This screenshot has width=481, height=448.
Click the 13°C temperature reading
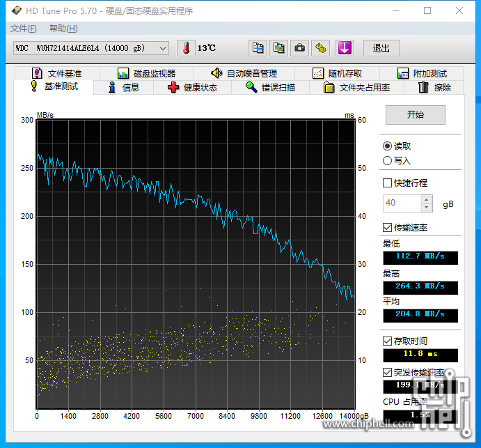[207, 48]
